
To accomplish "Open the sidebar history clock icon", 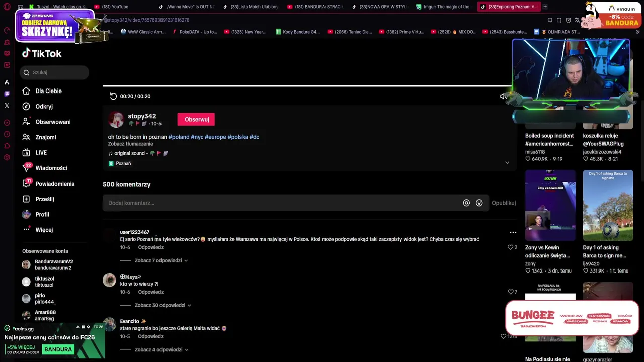I will pyautogui.click(x=7, y=134).
